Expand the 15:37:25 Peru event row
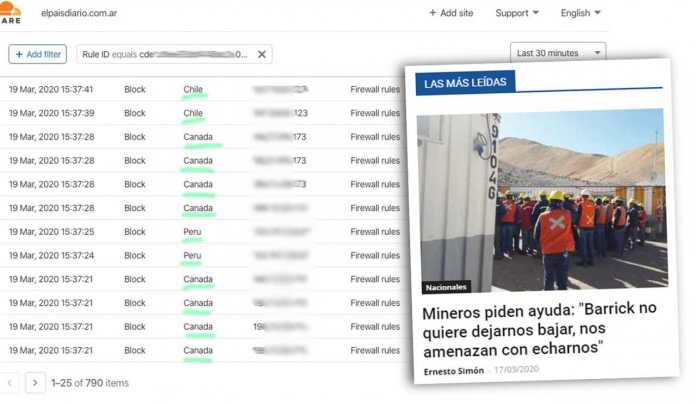Screen dimensions: 696x404 (150, 232)
